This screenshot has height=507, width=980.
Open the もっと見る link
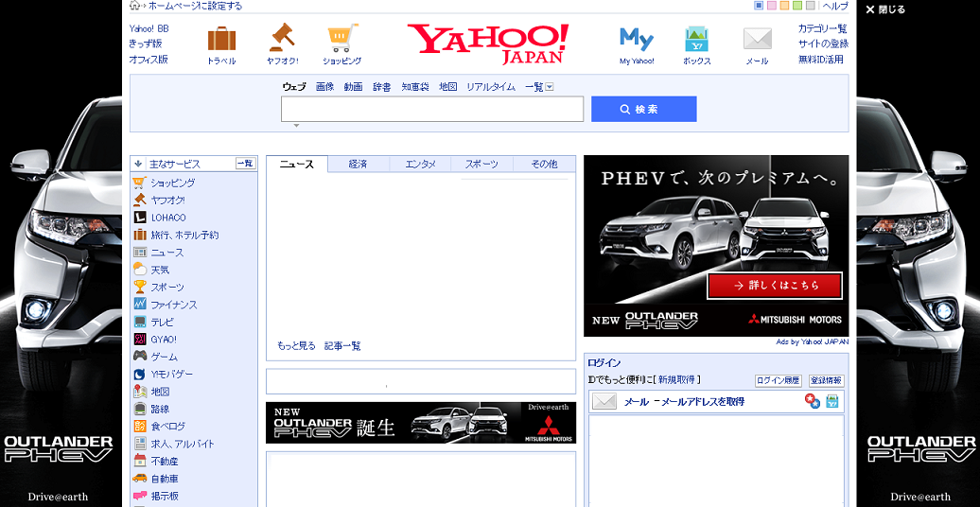pos(296,346)
